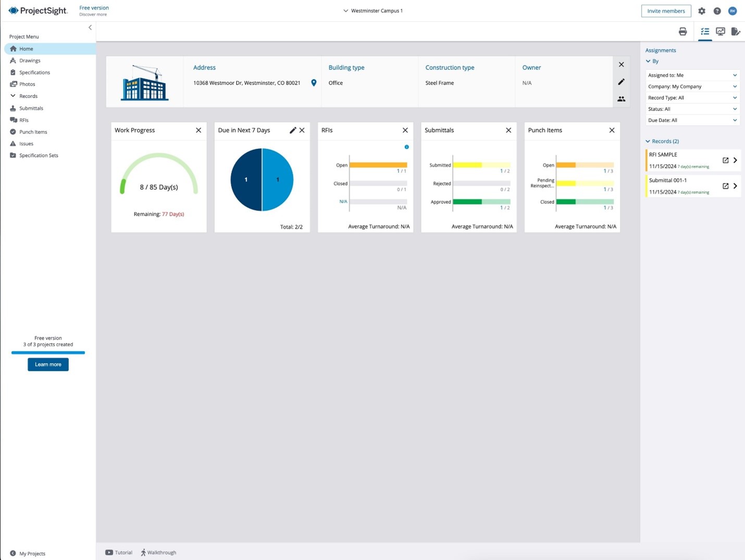Edit project details with the pencil icon
745x560 pixels.
pos(621,82)
